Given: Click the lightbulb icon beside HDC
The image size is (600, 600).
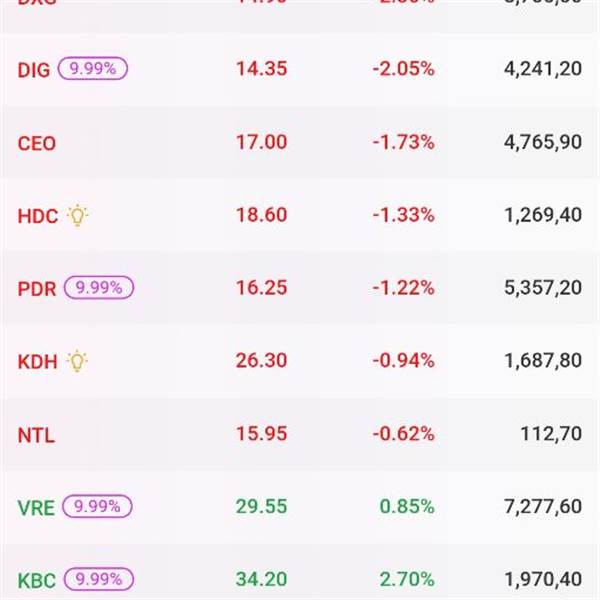Looking at the screenshot, I should (77, 215).
